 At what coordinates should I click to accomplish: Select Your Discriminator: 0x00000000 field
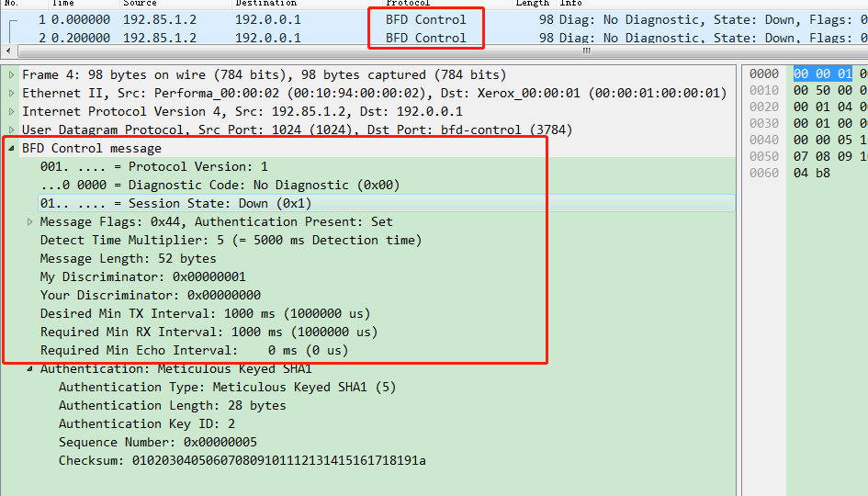point(150,295)
